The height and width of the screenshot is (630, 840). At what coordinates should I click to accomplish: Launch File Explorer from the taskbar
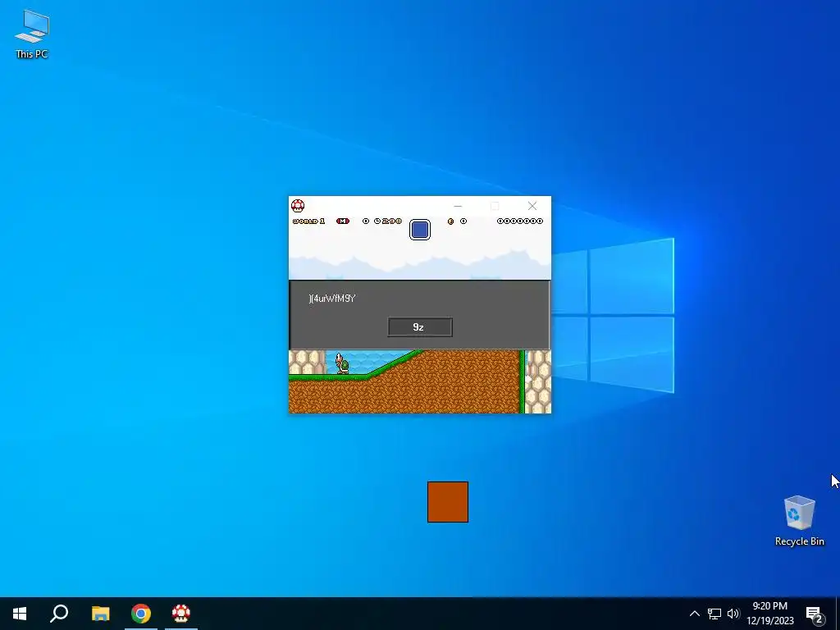(100, 614)
